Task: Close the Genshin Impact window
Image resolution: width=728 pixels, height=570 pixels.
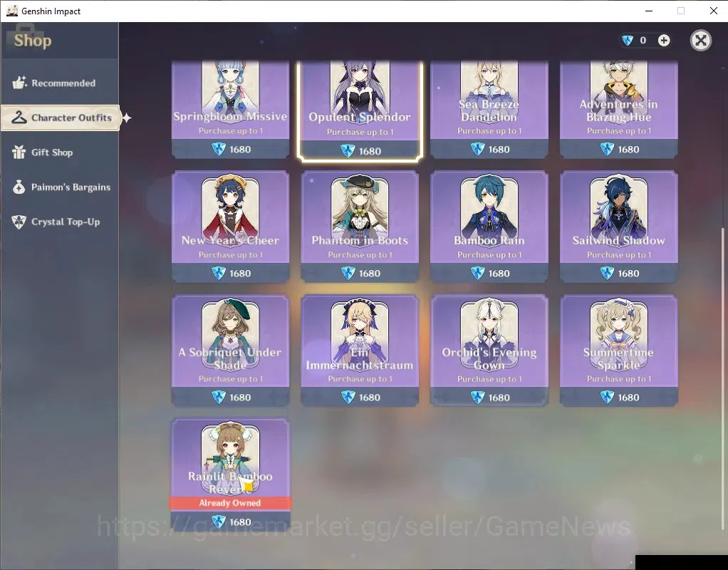Action: coord(714,11)
